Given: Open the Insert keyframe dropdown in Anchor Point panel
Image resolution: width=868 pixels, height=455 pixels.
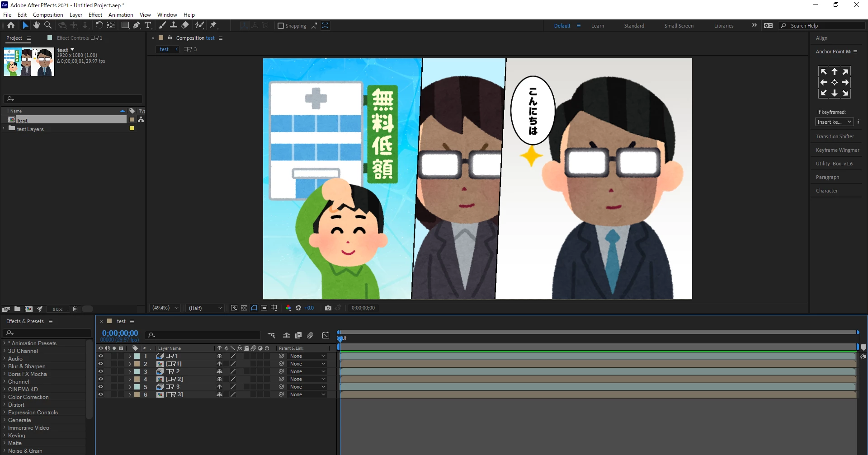Looking at the screenshot, I should tap(834, 122).
